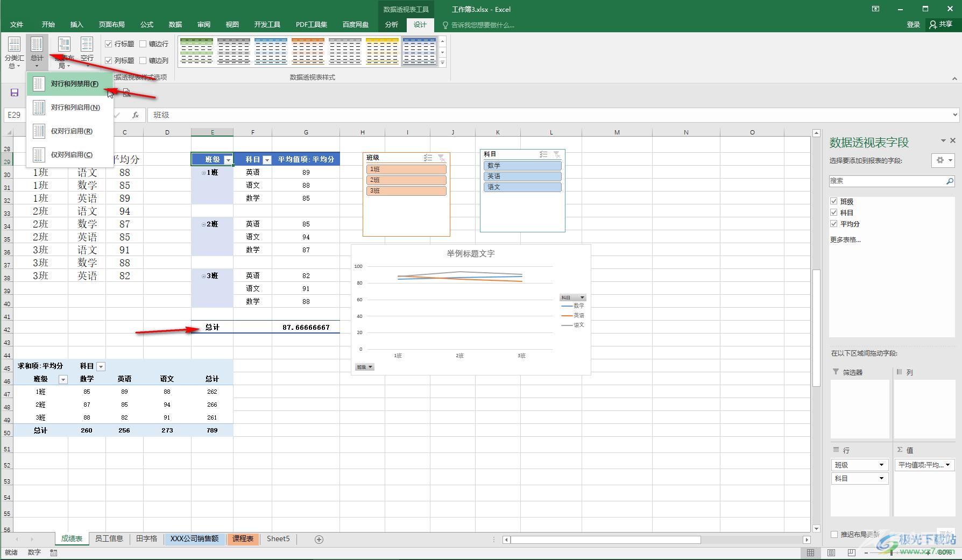Open the 分类汇总 subtotals dropdown
Viewport: 962px width, 560px height.
coord(14,53)
